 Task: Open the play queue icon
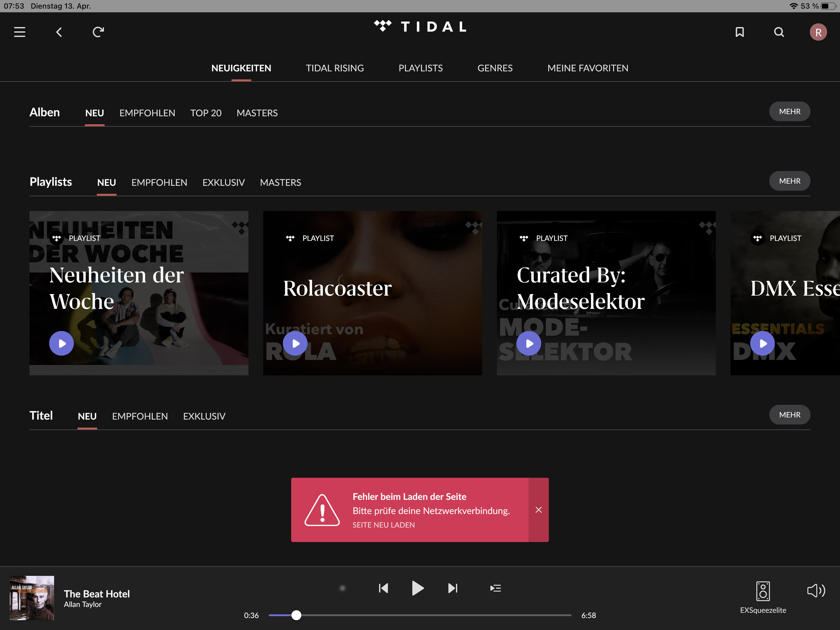495,588
